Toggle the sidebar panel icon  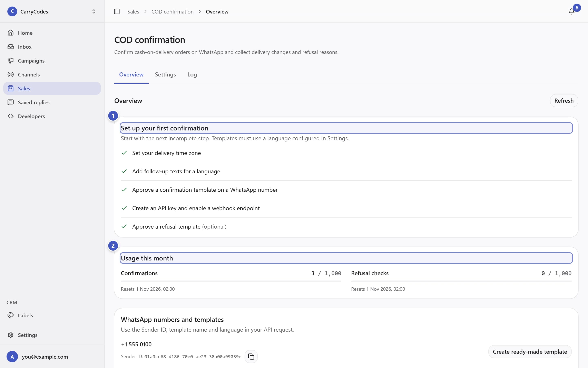click(117, 11)
